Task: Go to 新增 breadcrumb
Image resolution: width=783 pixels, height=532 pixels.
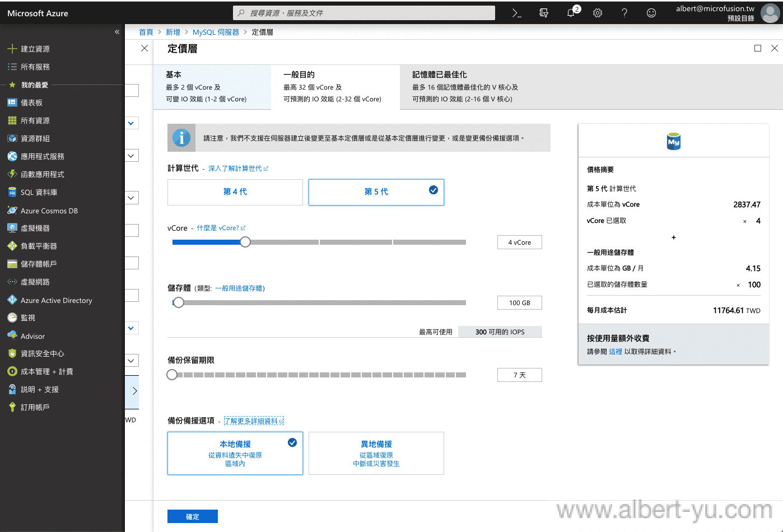Action: (173, 32)
